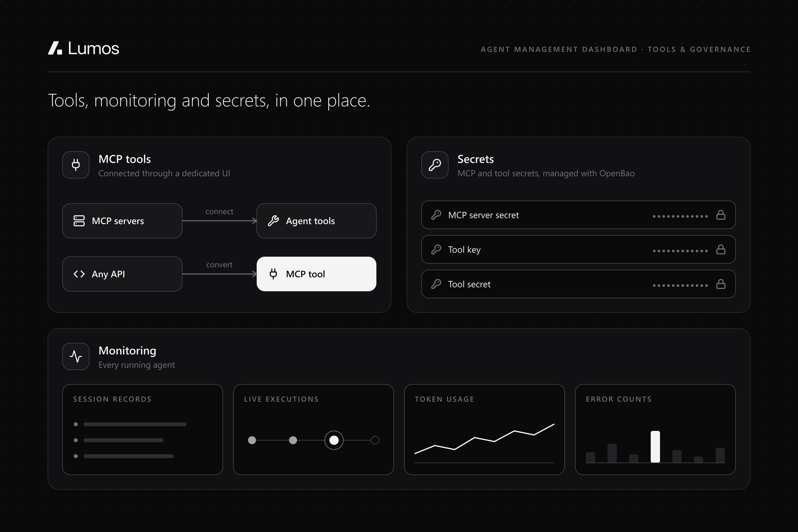Screen dimensions: 798x532
Task: Open the Live Executions card
Action: (314, 430)
